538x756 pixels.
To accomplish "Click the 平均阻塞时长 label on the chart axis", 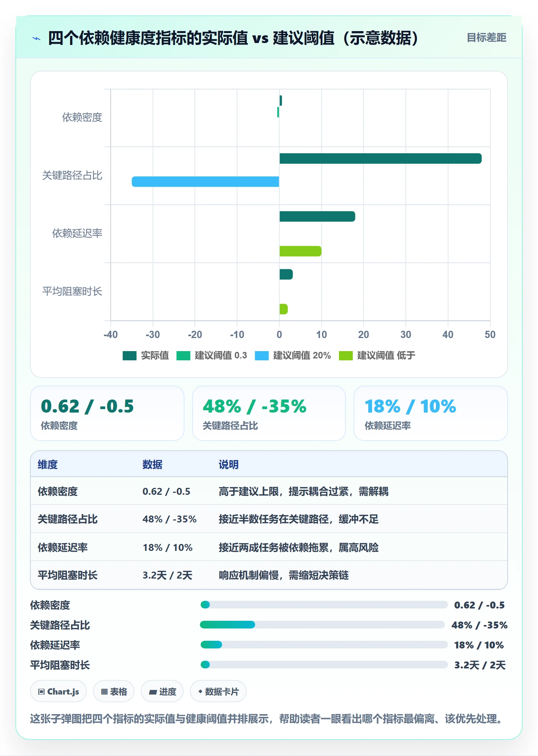I will tap(72, 292).
